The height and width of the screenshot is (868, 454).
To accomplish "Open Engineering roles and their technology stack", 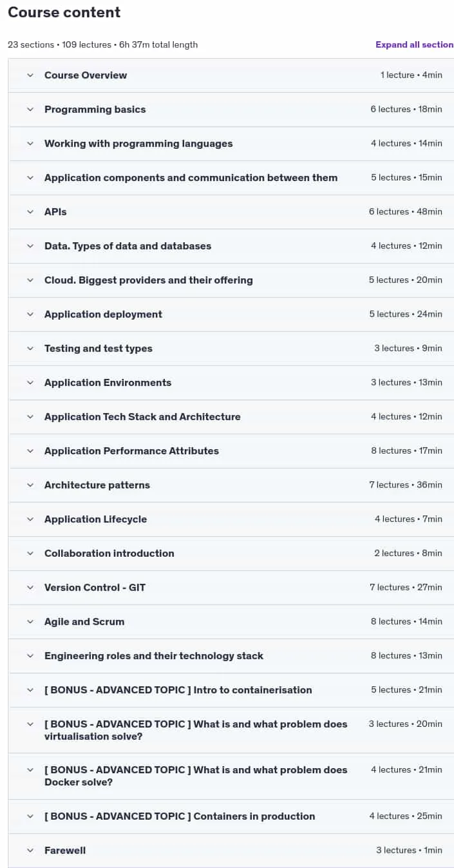I will point(231,656).
